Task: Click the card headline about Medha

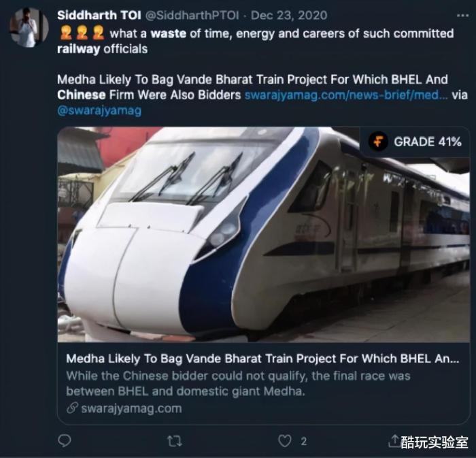Action: point(262,359)
